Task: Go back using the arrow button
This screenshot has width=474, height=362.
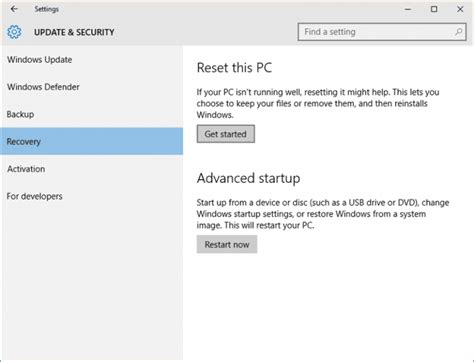Action: 14,9
